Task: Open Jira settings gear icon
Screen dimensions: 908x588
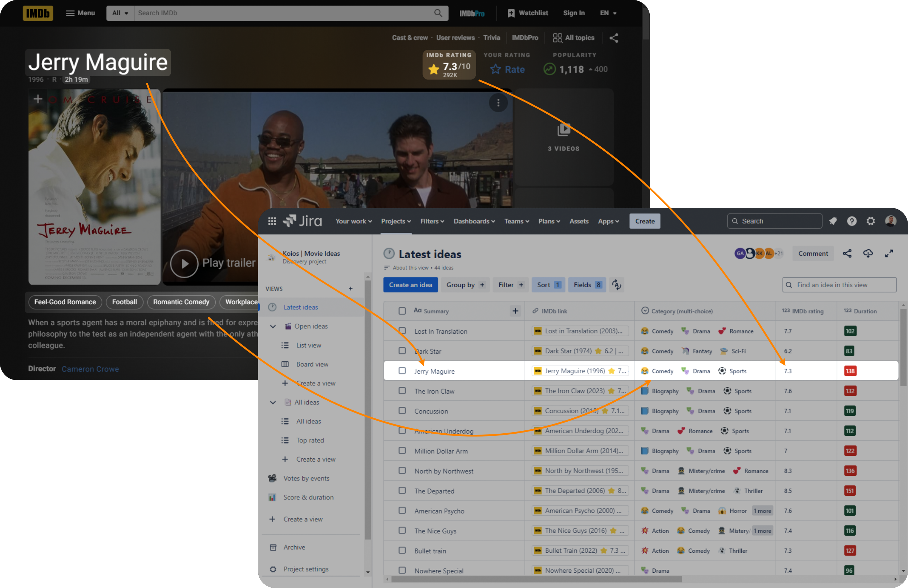Action: pyautogui.click(x=871, y=221)
